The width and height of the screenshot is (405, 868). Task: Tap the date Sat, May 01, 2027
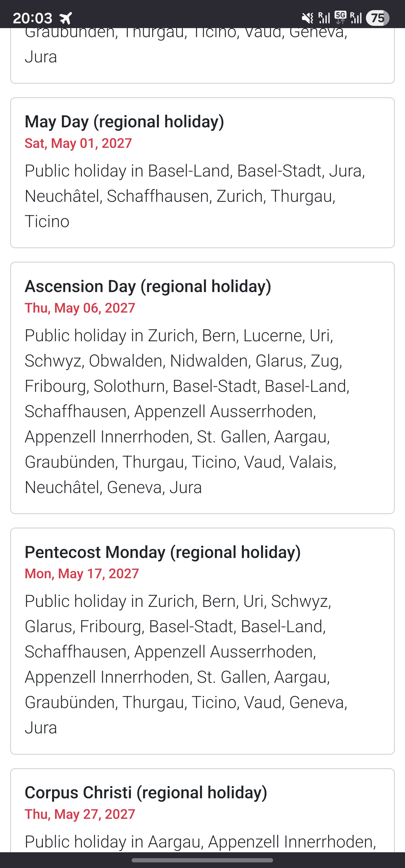78,143
